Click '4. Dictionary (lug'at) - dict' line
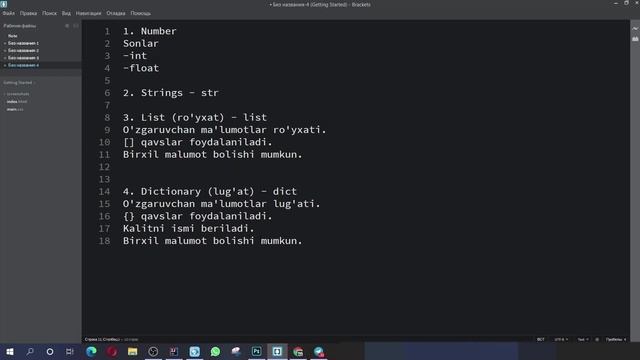 (210, 191)
